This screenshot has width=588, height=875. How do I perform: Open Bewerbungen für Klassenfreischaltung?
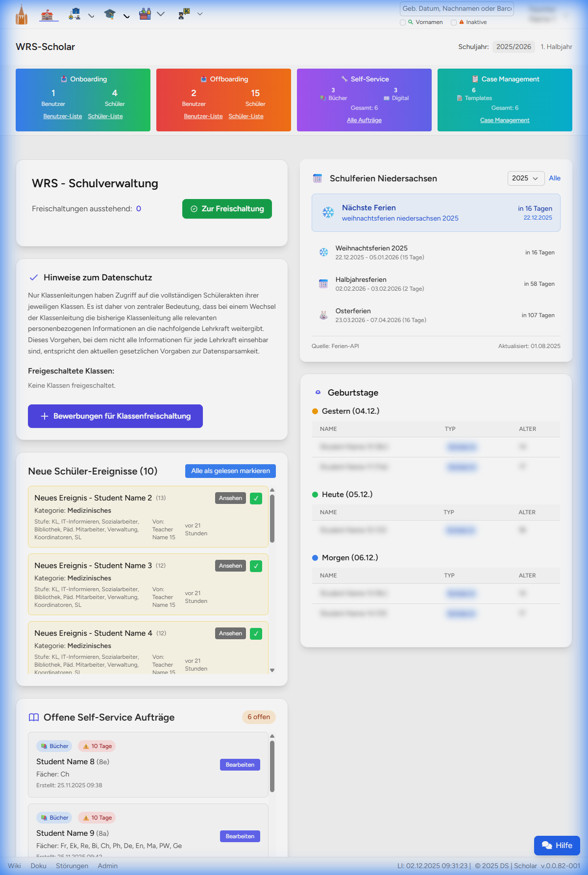pos(115,416)
